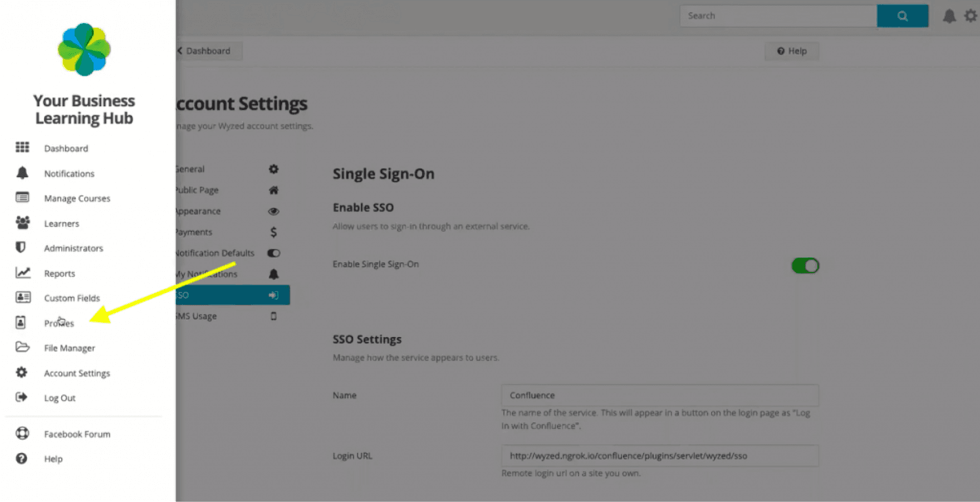980x502 pixels.
Task: Open Reports in the sidebar menu
Action: point(59,273)
